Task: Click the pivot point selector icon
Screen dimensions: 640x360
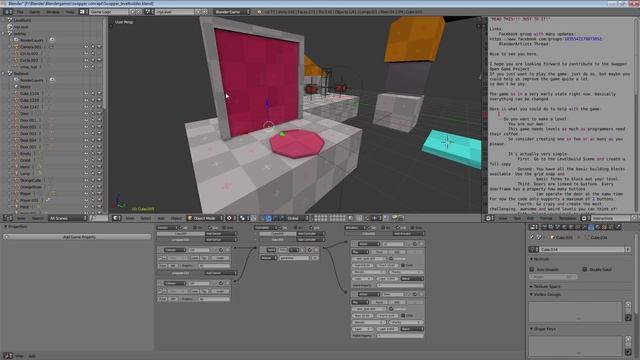Action: [244, 218]
